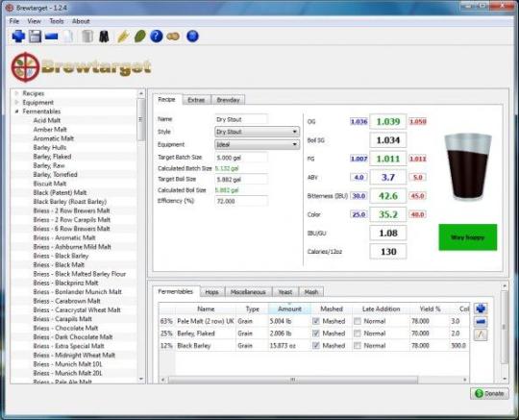Viewport: 519px width, 420px height.
Task: Click the Efficiency (%) input field
Action: click(x=241, y=201)
